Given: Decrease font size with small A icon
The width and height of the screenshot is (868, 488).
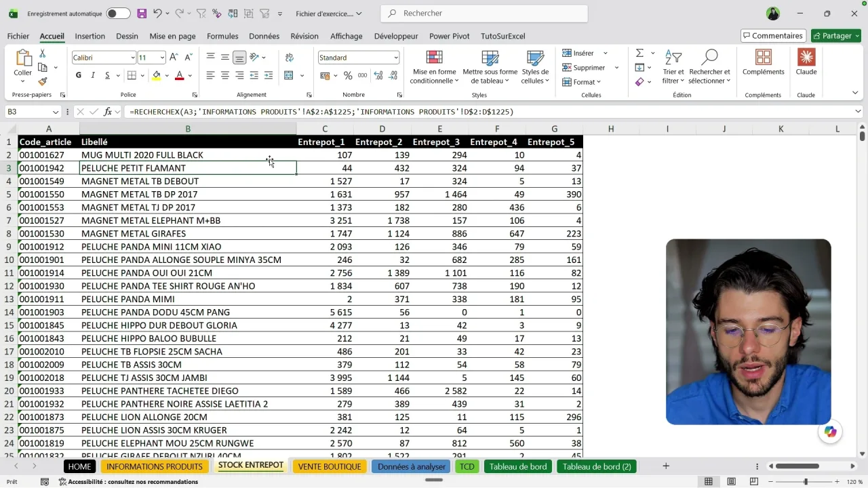Looking at the screenshot, I should point(188,58).
